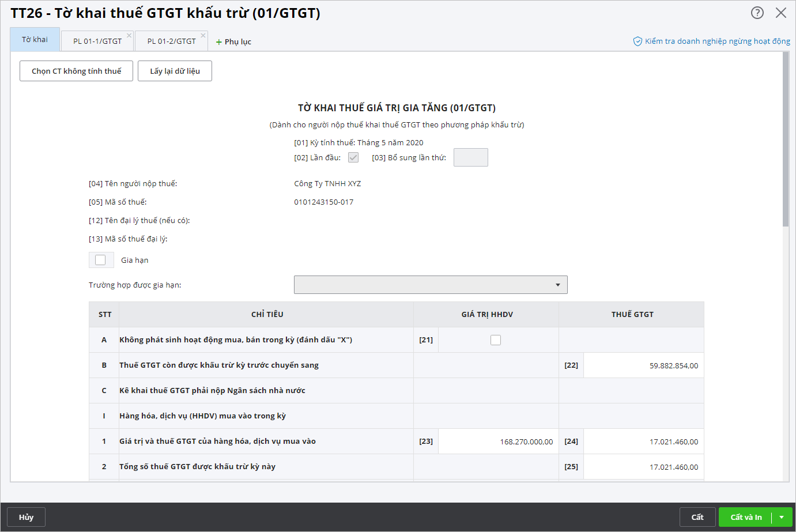Click the CHỈ TIÊU column header

click(267, 315)
